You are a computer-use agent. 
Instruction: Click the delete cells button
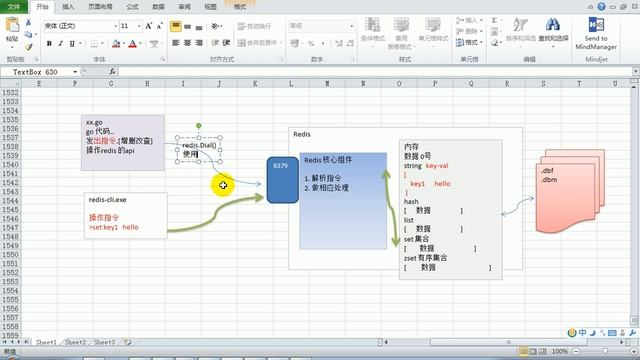469,31
